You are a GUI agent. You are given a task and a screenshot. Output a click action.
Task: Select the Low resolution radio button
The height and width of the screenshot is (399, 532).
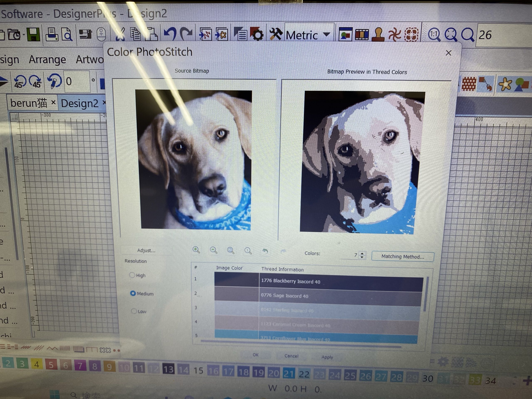click(x=134, y=311)
